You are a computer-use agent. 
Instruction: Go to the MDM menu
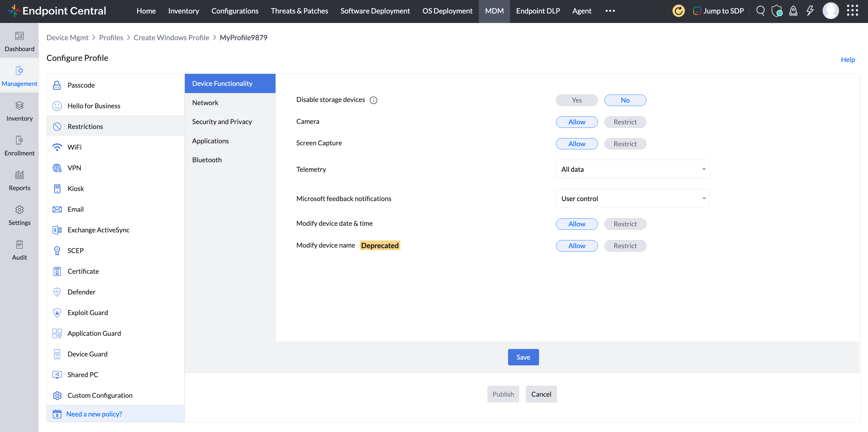tap(494, 11)
